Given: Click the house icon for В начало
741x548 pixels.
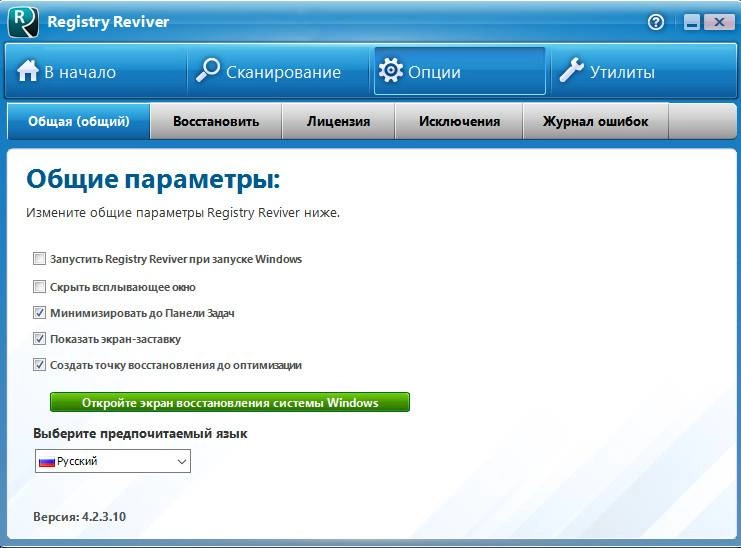Looking at the screenshot, I should [x=27, y=71].
